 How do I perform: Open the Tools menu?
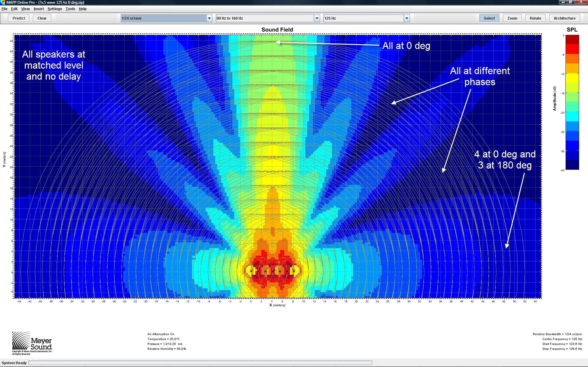(x=70, y=9)
